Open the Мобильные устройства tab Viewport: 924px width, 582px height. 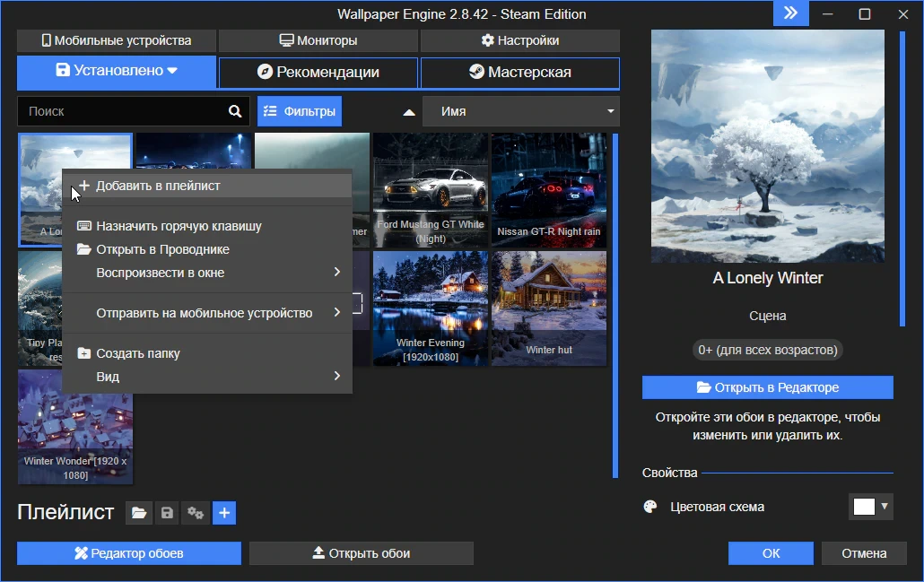coord(117,40)
